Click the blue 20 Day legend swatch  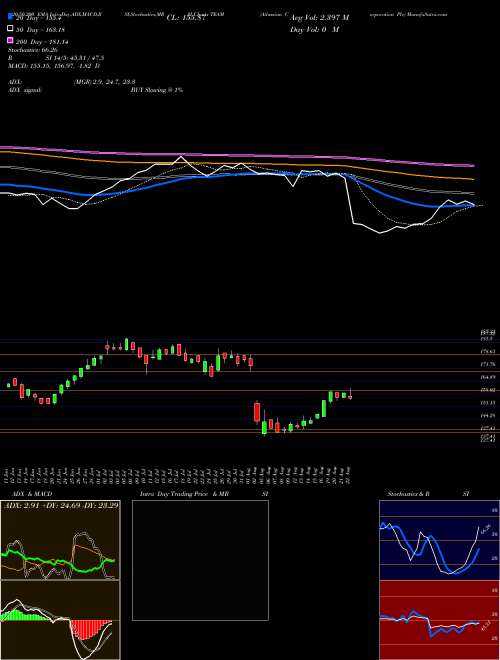[x=10, y=18]
